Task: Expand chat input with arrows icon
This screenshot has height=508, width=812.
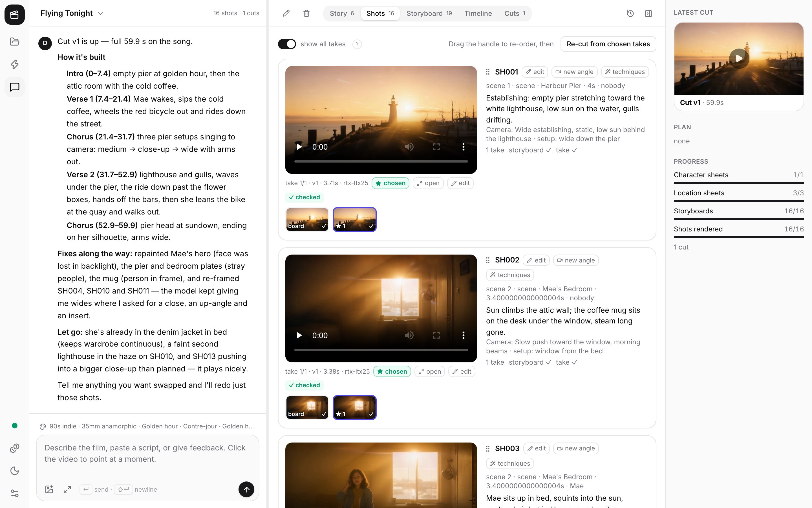Action: point(67,489)
